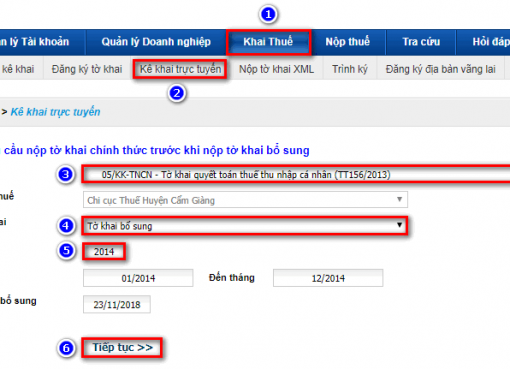Open Đăng ký địa bàn vãng lai
Image resolution: width=510 pixels, height=369 pixels.
pos(440,69)
